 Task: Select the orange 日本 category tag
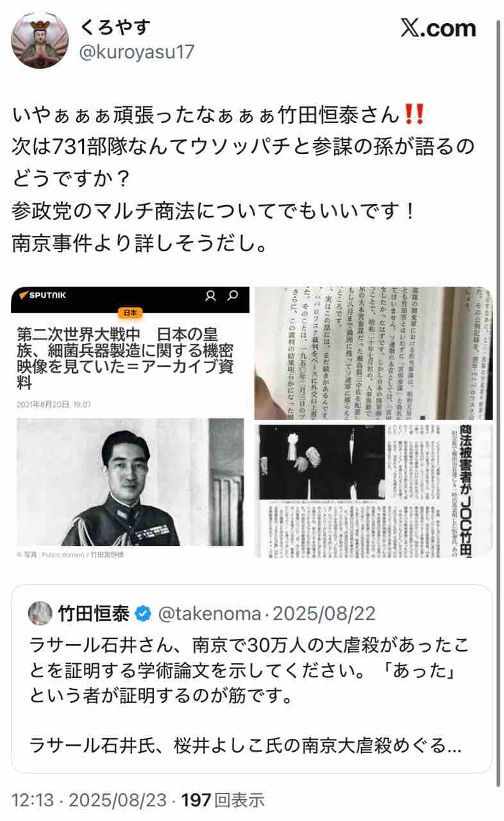130,313
